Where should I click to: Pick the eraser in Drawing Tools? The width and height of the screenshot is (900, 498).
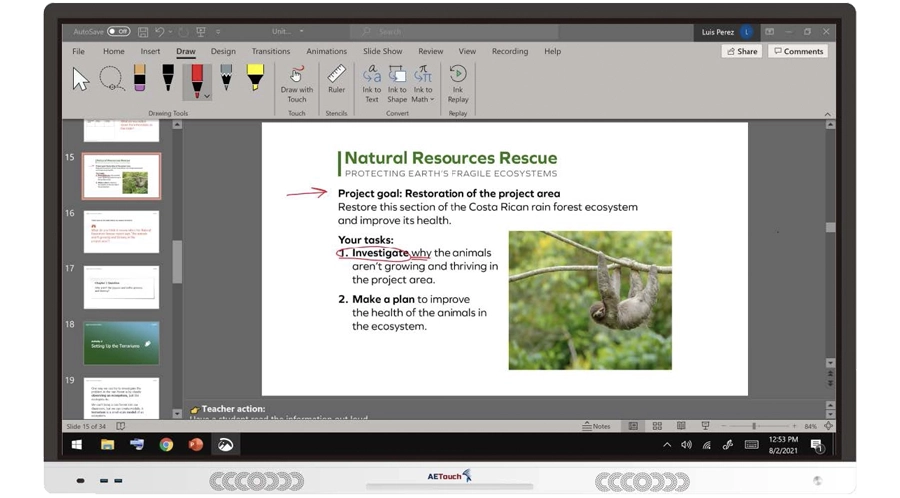tap(140, 79)
